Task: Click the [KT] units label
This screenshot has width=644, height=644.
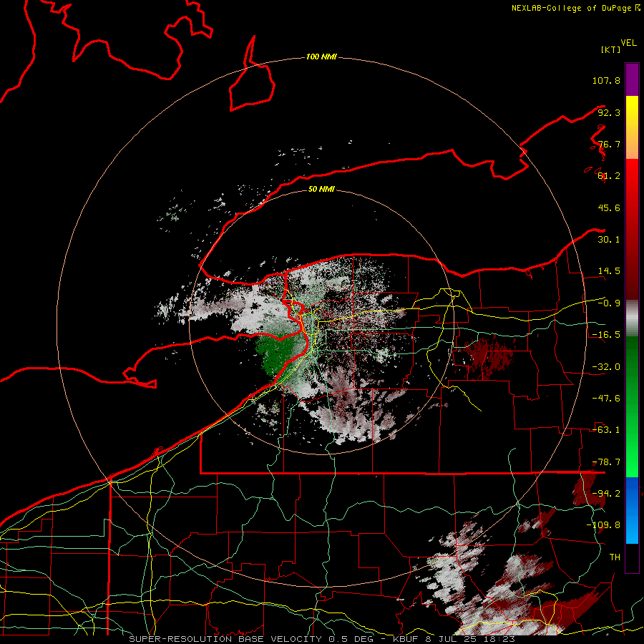Action: [611, 49]
